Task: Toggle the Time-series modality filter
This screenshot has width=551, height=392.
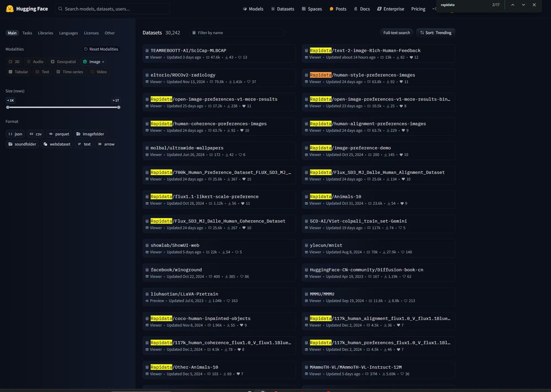Action: pyautogui.click(x=69, y=72)
